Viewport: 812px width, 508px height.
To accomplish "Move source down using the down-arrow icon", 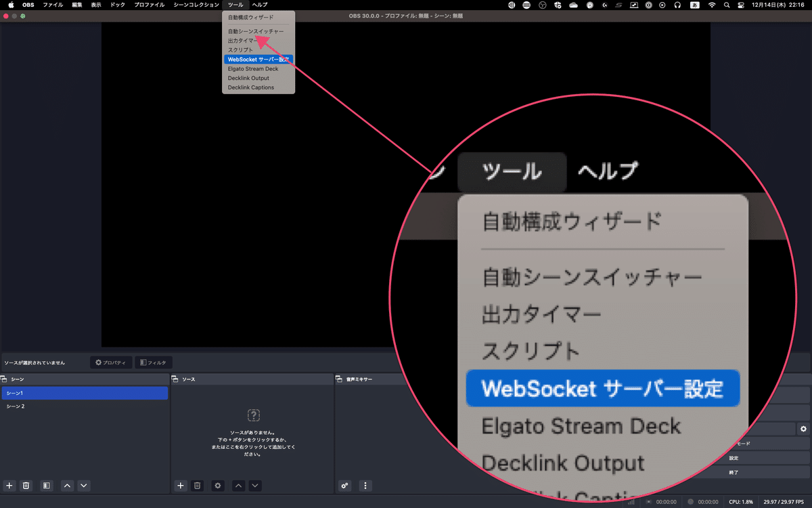I will click(x=255, y=486).
